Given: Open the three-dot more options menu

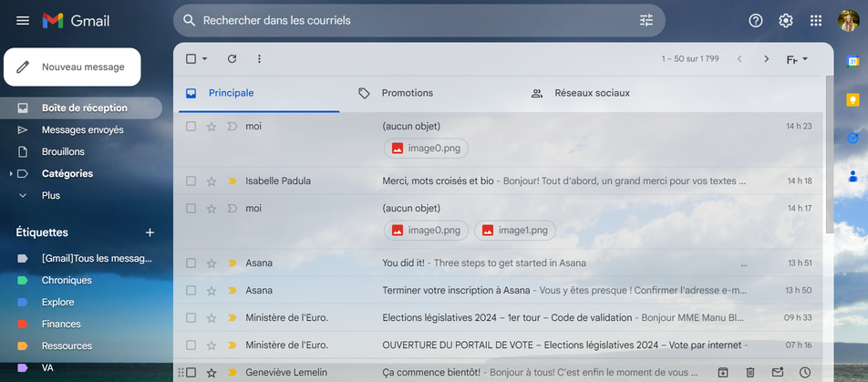Looking at the screenshot, I should pos(259,59).
